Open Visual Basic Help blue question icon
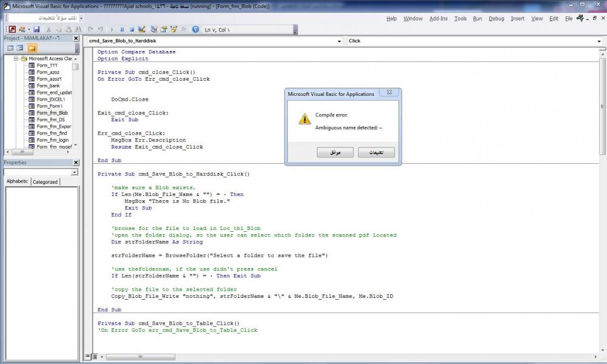Viewport: 607px width, 364px height. pos(195,29)
